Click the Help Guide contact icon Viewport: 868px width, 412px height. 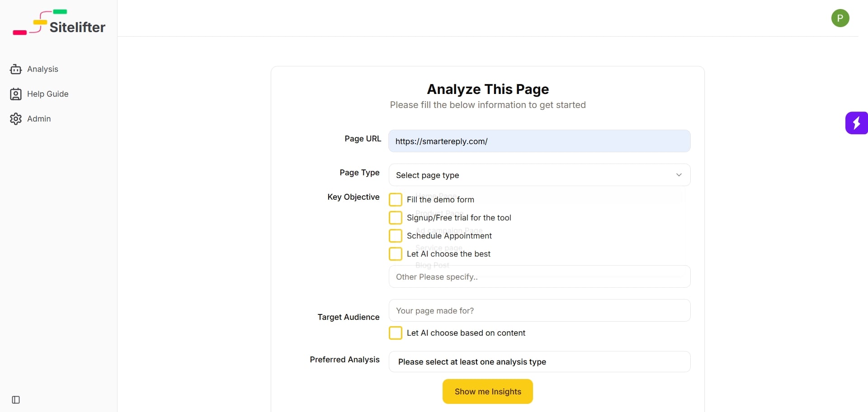(x=16, y=94)
